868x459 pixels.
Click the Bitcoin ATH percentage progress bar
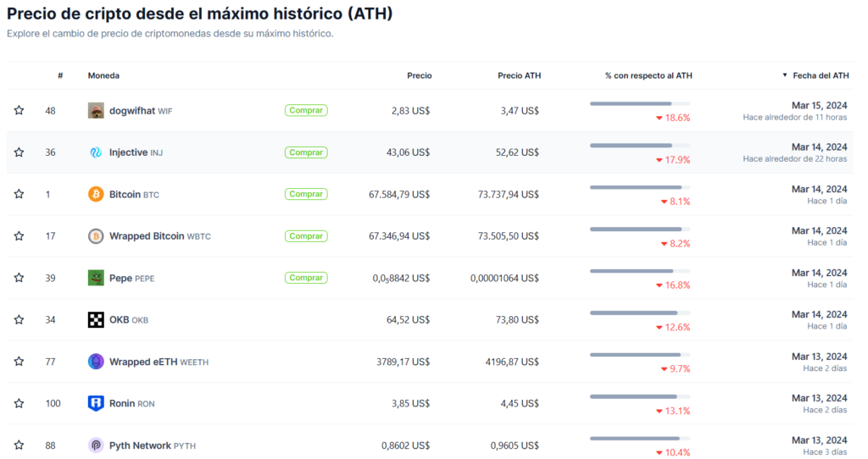[x=639, y=187]
